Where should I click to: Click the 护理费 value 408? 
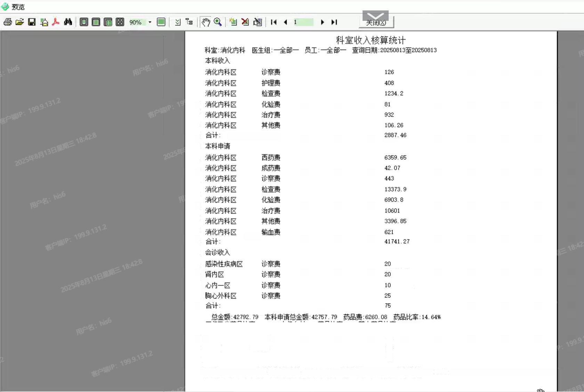(x=389, y=83)
